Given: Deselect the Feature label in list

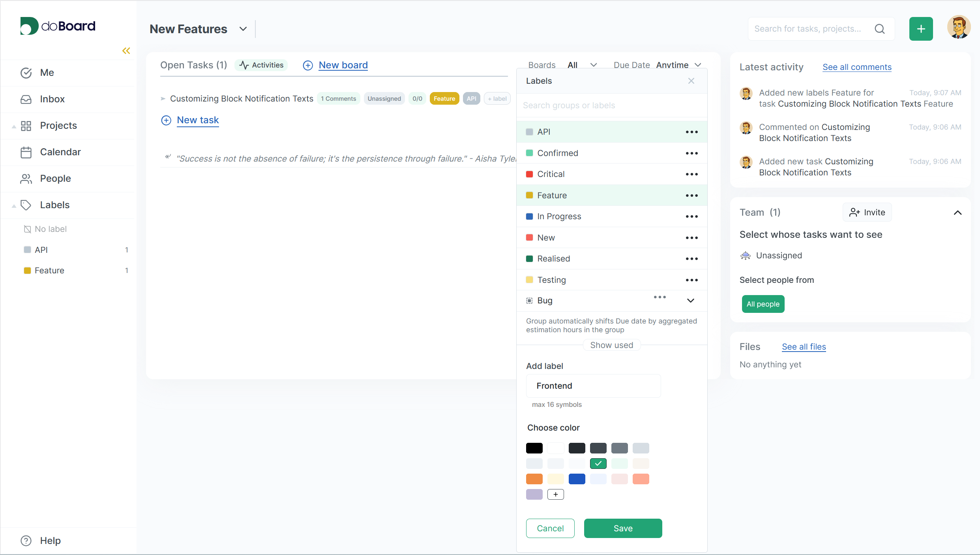Looking at the screenshot, I should (x=552, y=196).
